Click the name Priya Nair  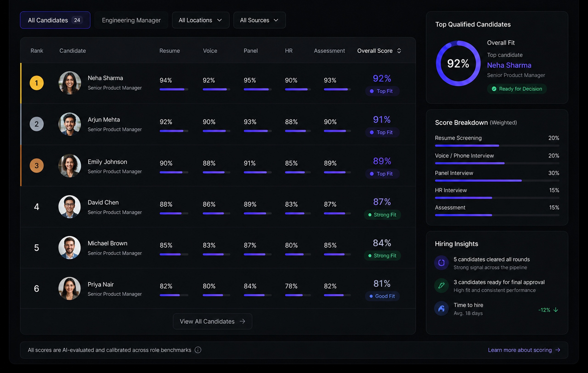coord(101,284)
